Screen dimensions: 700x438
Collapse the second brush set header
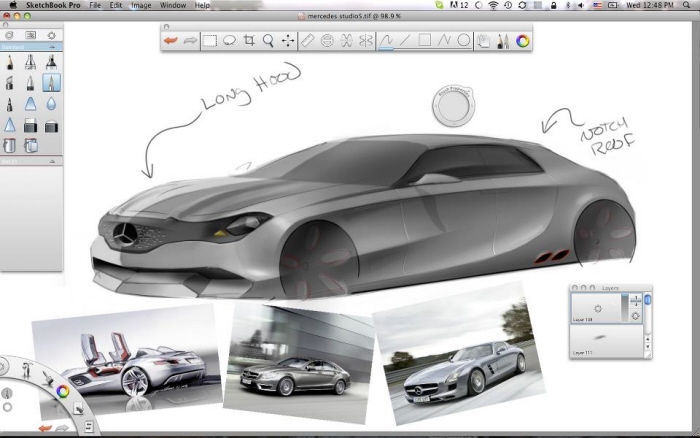[x=52, y=161]
